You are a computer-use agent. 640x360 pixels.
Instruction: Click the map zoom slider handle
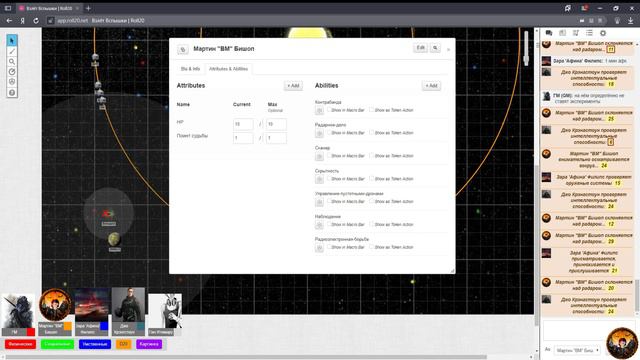[x=526, y=60]
